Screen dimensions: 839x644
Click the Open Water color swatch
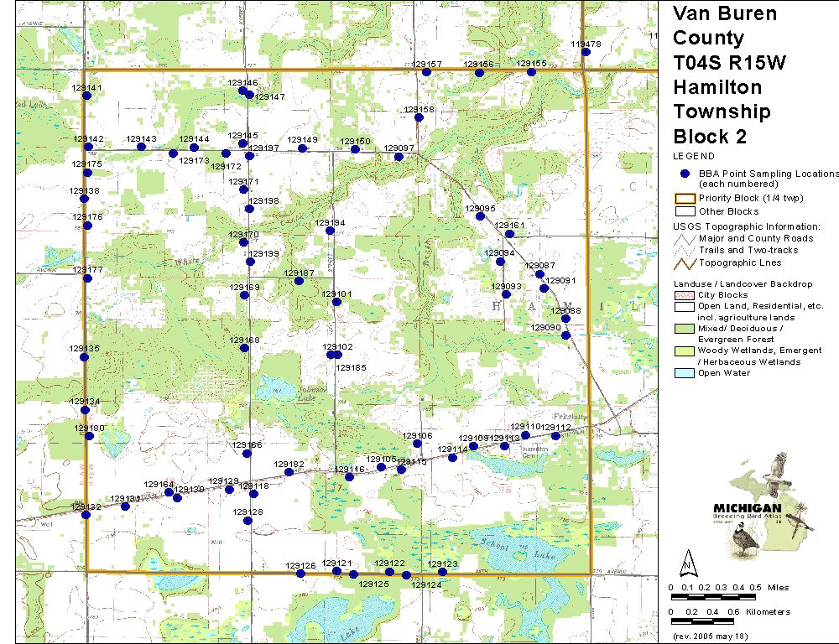coord(685,373)
